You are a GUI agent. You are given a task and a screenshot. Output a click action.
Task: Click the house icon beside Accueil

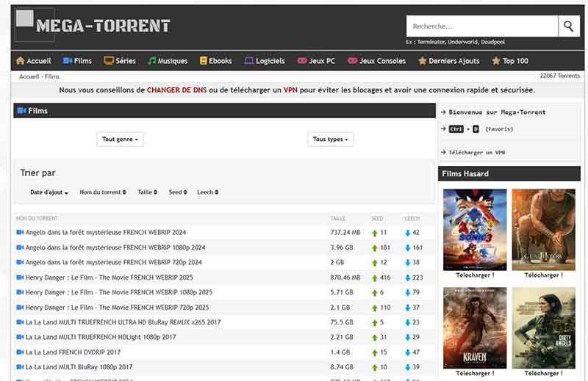coord(21,61)
